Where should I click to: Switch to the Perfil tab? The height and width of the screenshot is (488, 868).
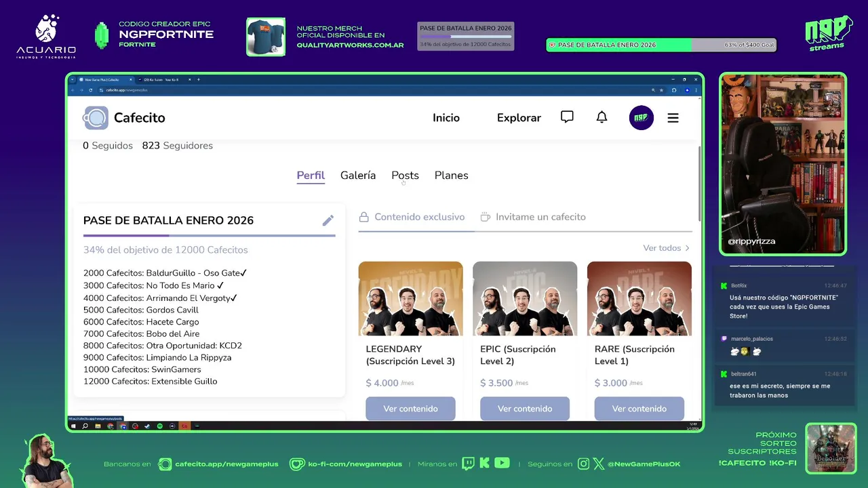pos(311,176)
